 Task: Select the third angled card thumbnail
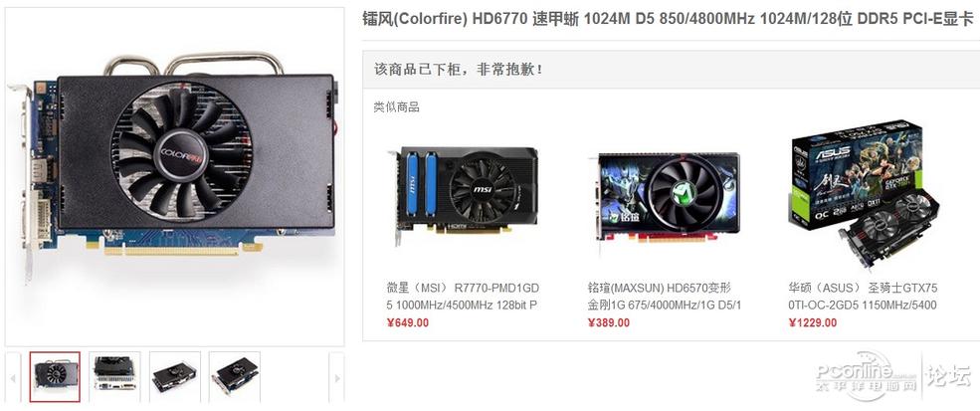pos(174,376)
